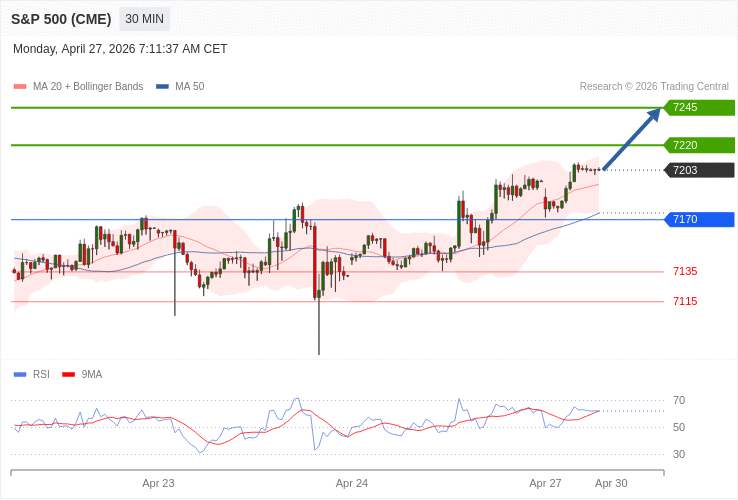The width and height of the screenshot is (738, 500).
Task: Click the 7135 red support label
Action: tap(685, 271)
